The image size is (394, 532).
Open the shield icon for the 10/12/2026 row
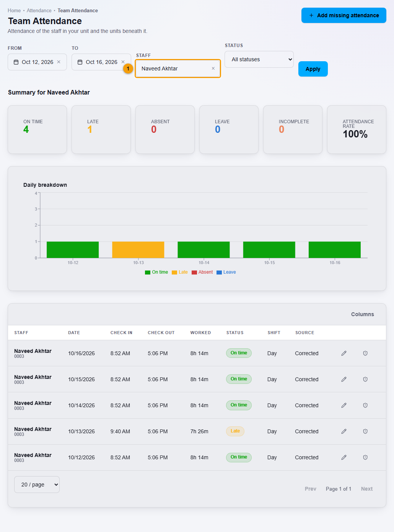365,457
